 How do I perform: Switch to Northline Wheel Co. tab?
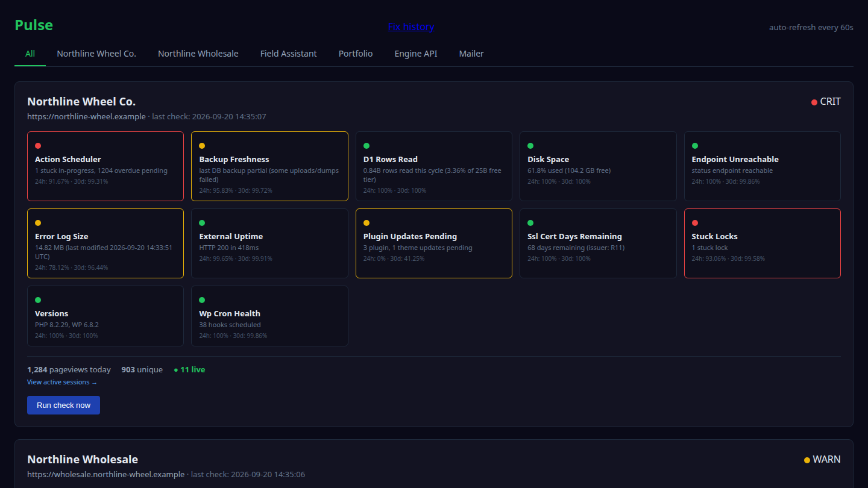coord(96,54)
